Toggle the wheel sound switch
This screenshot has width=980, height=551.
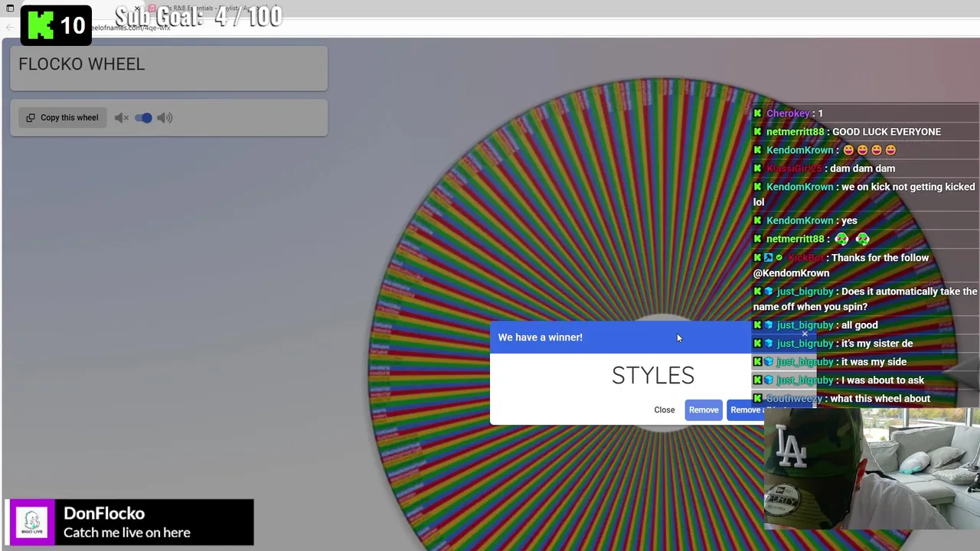(x=143, y=118)
